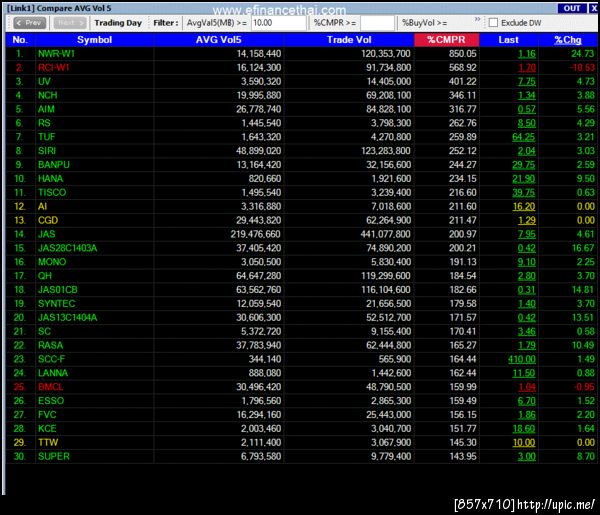600x515 pixels.
Task: Open last price 410.00 link for SCC-F
Action: [522, 359]
